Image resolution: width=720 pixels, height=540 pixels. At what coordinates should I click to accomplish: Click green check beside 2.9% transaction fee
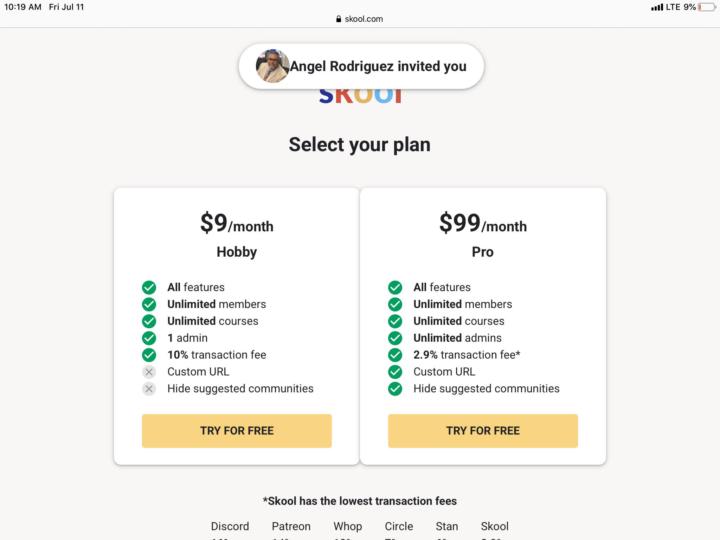[x=395, y=355]
